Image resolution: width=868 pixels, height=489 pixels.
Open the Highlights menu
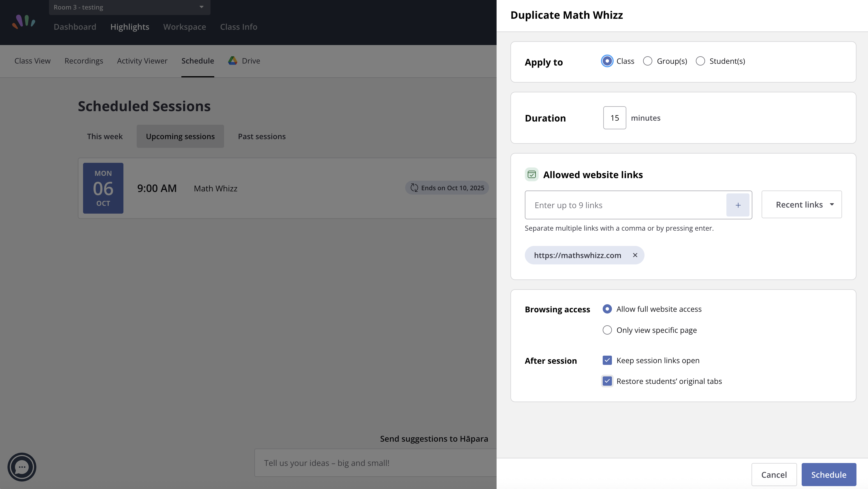click(130, 27)
